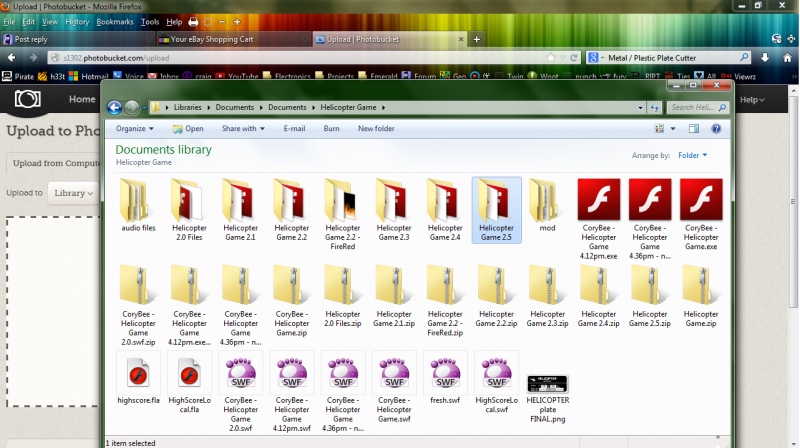Viewport: 800px width, 448px height.
Task: Select the Helicopter Game 2.5 folder
Action: 496,210
